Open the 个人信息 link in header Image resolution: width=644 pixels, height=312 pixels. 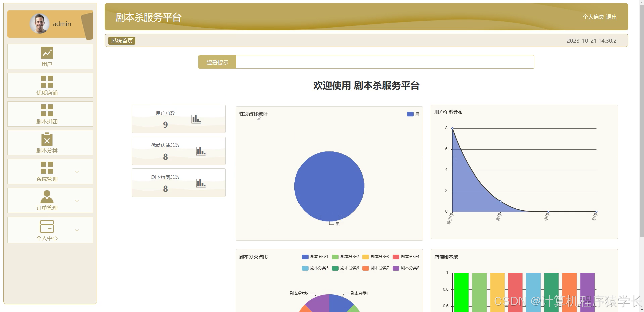coord(593,17)
